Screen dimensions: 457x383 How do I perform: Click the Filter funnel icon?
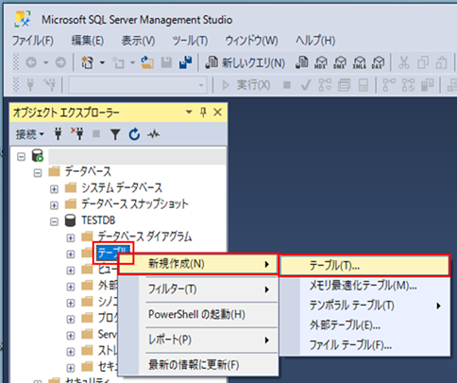pos(115,134)
